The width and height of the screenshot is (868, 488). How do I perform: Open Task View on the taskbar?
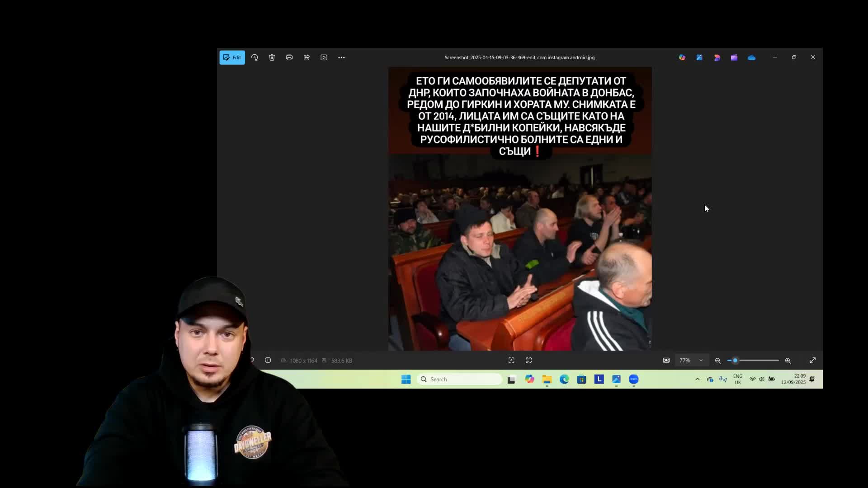coord(511,380)
